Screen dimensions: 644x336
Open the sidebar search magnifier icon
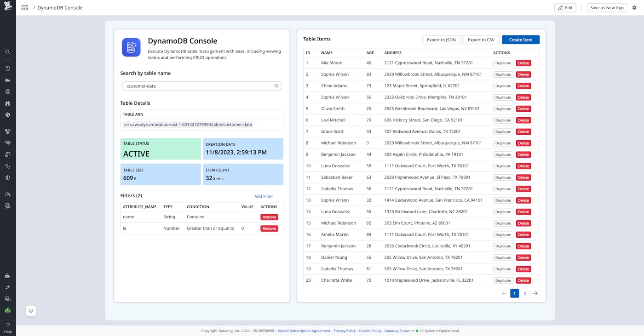pos(8,52)
